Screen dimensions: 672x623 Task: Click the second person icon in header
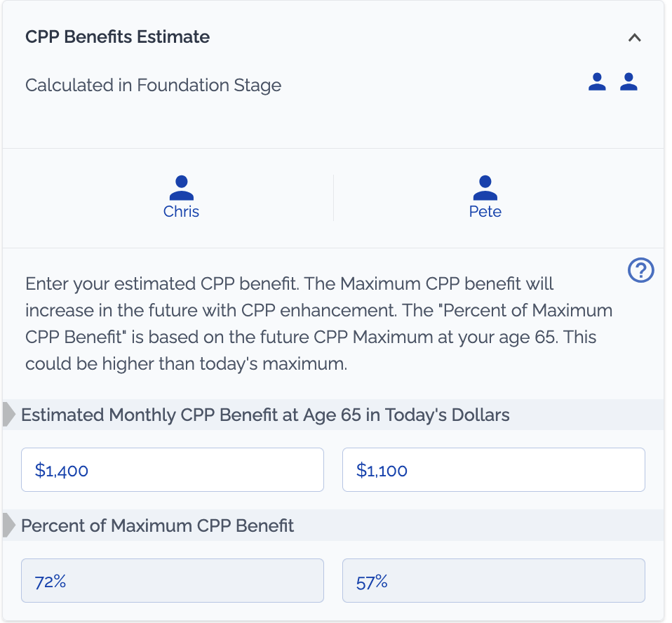[x=629, y=82]
